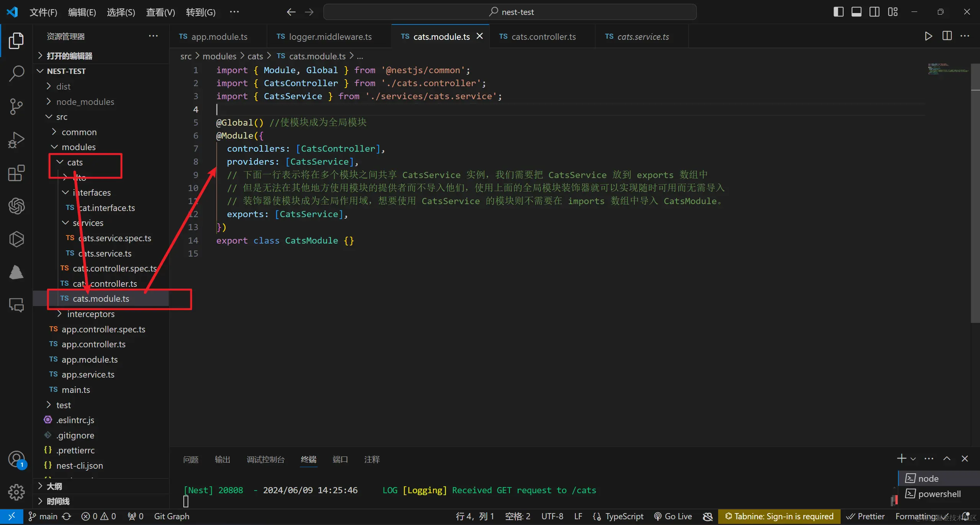
Task: Go forward with navigation arrow
Action: [x=309, y=12]
